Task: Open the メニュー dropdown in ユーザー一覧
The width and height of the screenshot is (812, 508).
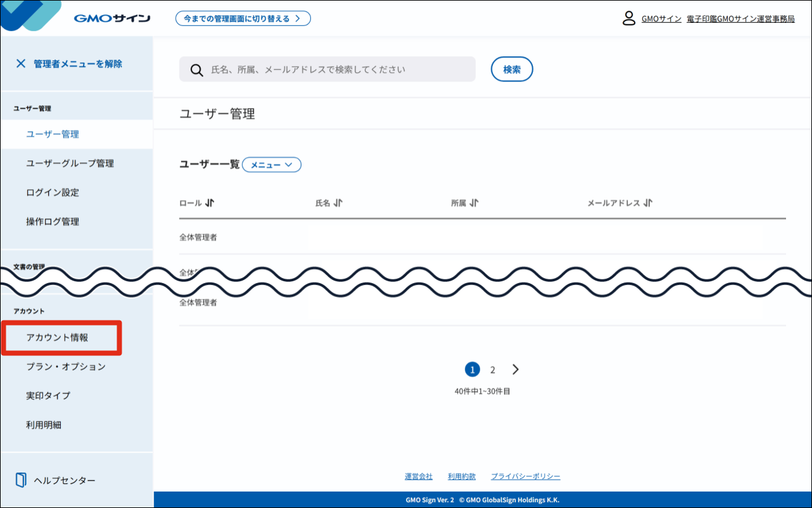Action: tap(271, 164)
